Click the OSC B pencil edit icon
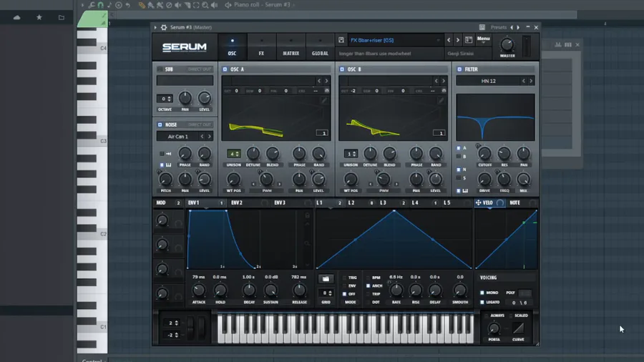The image size is (644, 362). [441, 100]
